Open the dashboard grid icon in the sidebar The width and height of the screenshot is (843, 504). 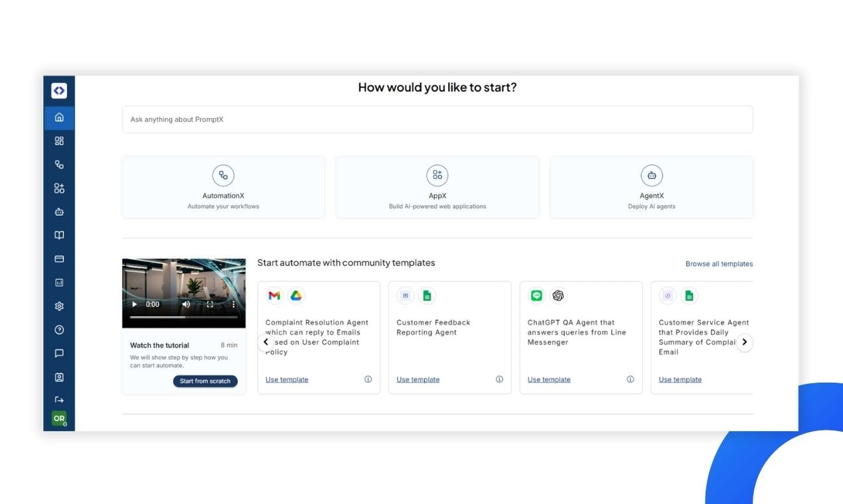[59, 141]
